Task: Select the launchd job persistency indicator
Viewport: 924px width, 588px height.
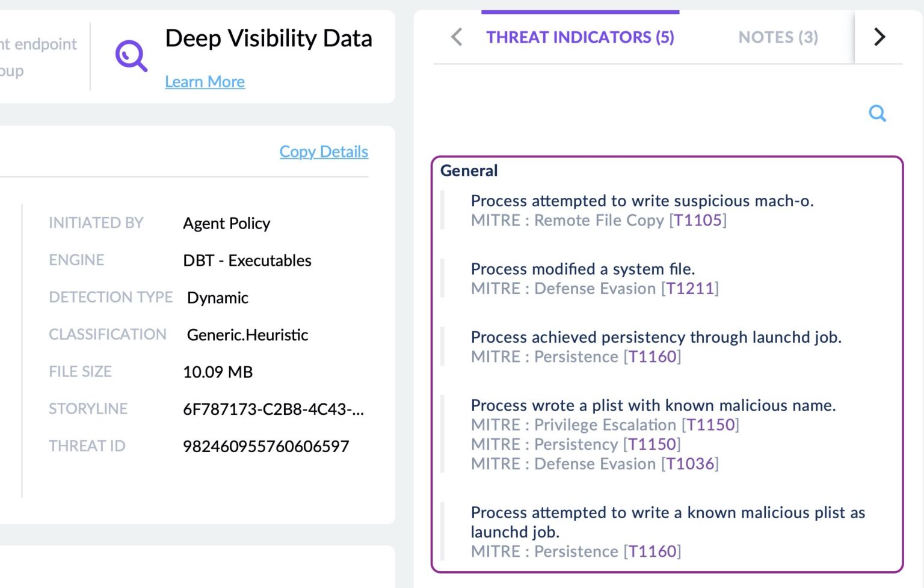Action: tap(657, 337)
